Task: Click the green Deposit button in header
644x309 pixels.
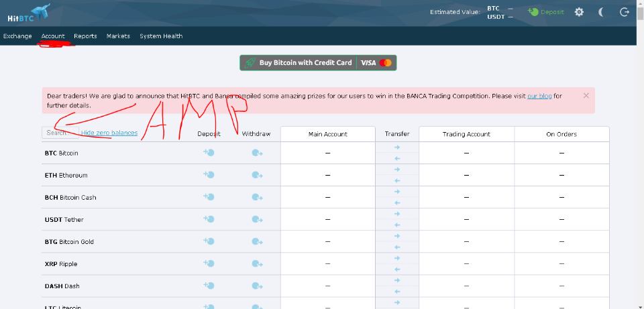Action: pos(546,12)
